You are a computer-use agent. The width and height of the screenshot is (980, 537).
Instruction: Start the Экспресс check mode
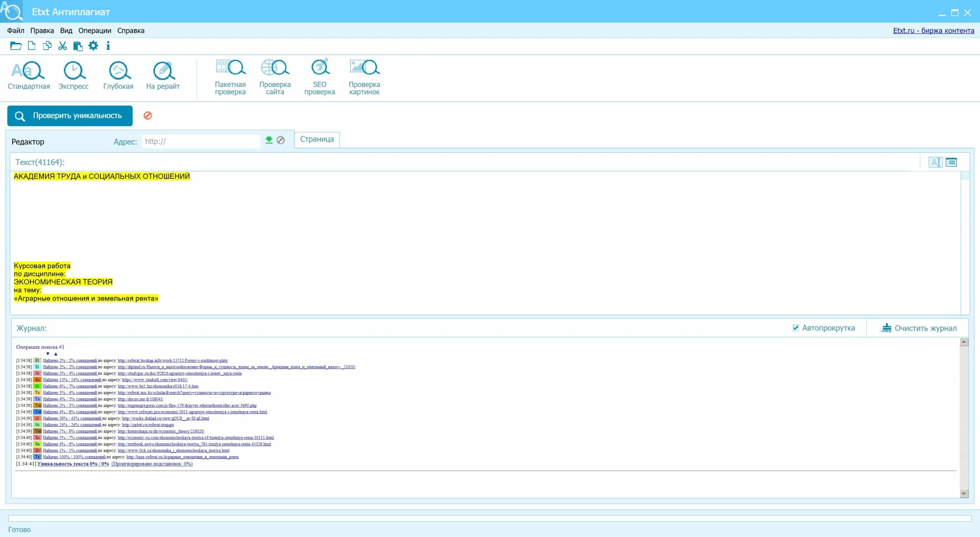(x=73, y=75)
